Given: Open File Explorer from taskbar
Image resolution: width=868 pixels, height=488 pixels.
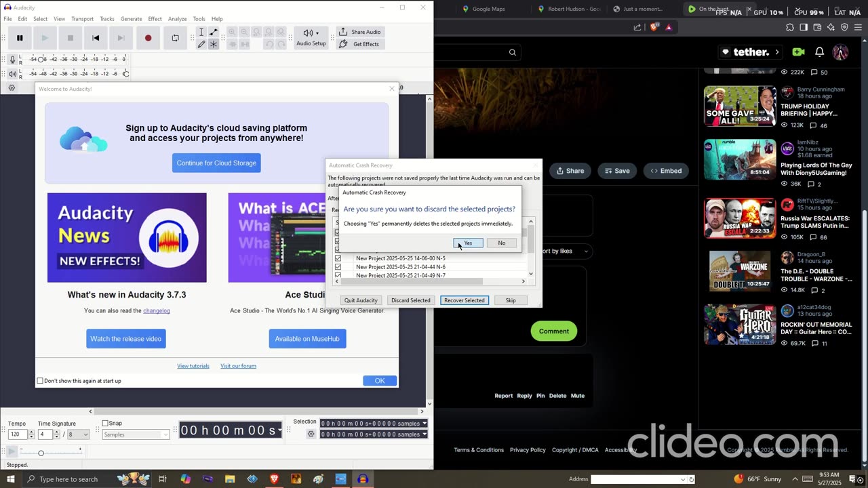Looking at the screenshot, I should pos(230,479).
